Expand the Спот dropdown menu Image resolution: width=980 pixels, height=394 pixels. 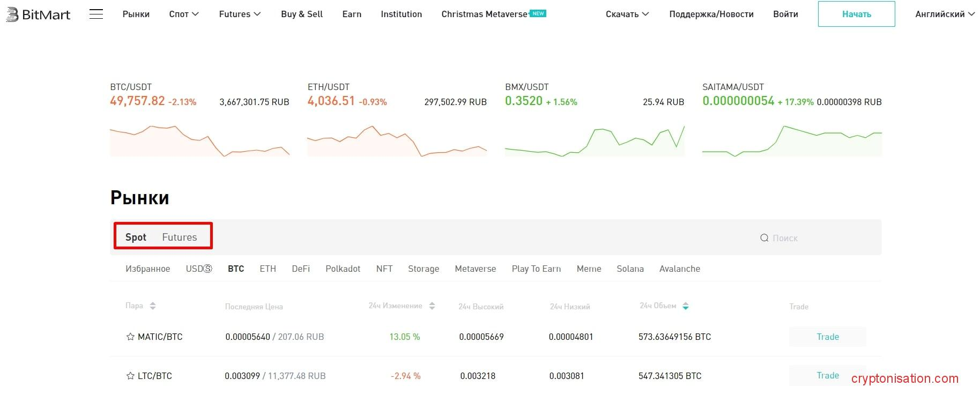184,14
